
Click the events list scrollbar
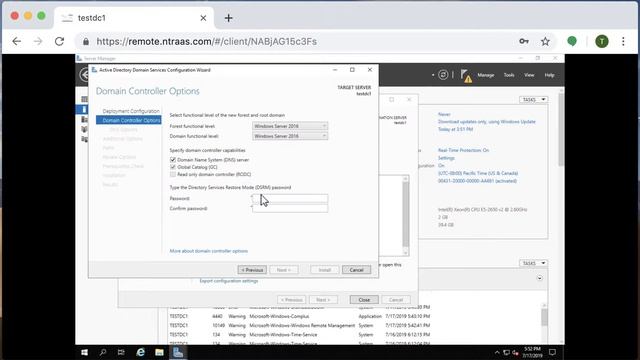tap(544, 317)
